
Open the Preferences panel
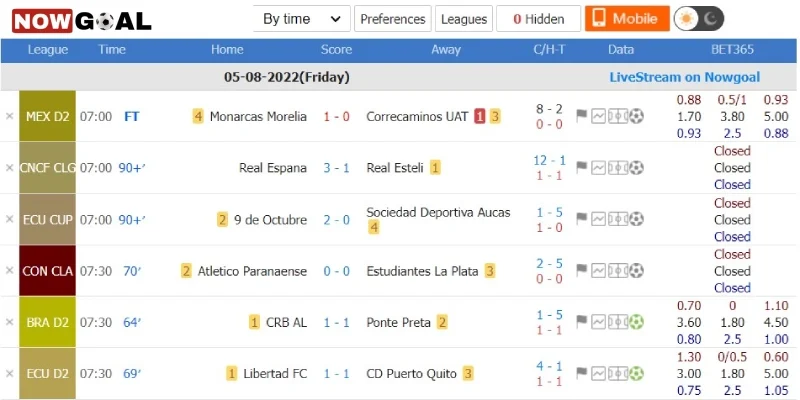pos(393,19)
